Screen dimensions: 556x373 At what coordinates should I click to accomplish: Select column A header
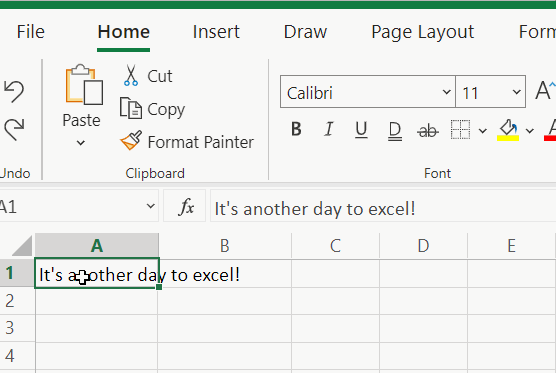tap(97, 245)
